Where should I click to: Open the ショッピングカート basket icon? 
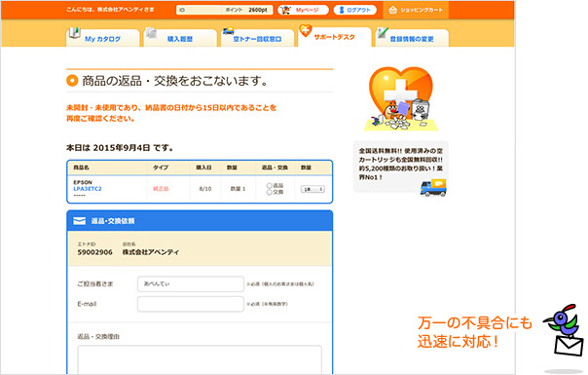pyautogui.click(x=392, y=10)
